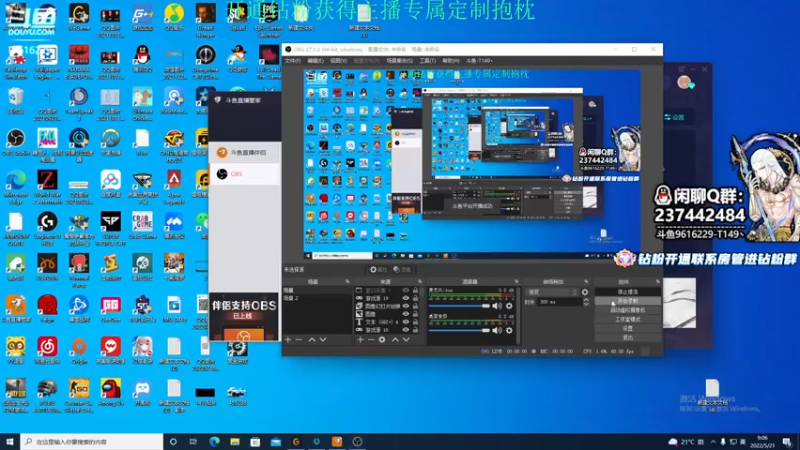Click the Exit button in OBS controls
The image size is (800, 450).
pyautogui.click(x=628, y=337)
